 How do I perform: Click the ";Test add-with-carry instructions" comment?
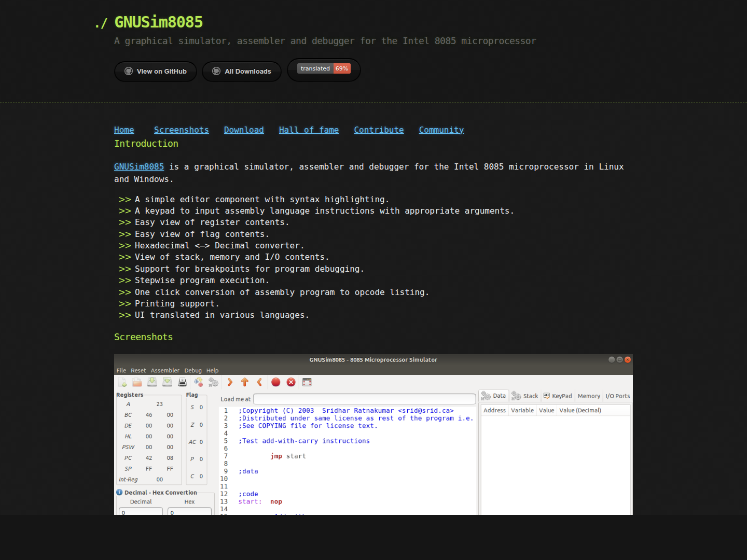pos(304,441)
